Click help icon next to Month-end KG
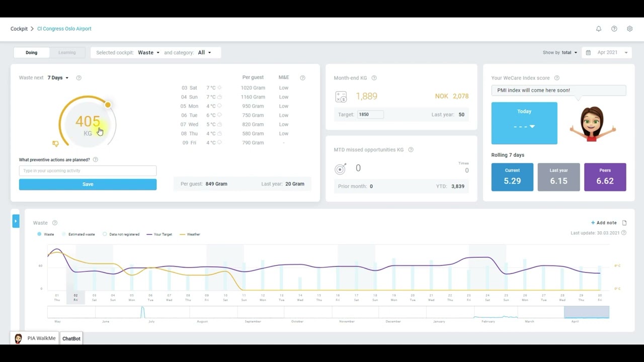 (x=374, y=78)
